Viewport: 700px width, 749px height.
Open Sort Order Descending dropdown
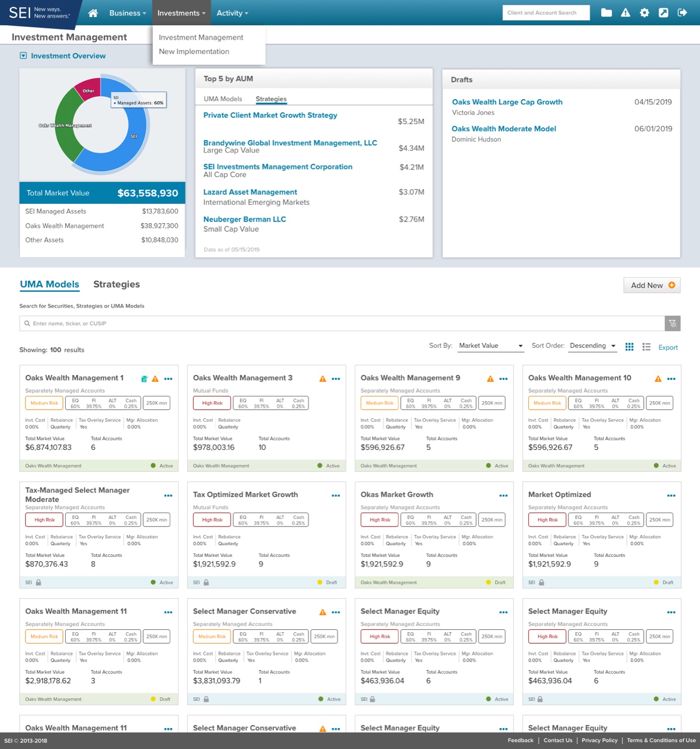593,346
